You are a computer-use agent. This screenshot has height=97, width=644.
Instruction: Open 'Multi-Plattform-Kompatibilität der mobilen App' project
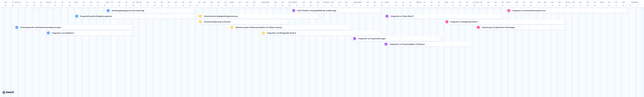[317, 11]
